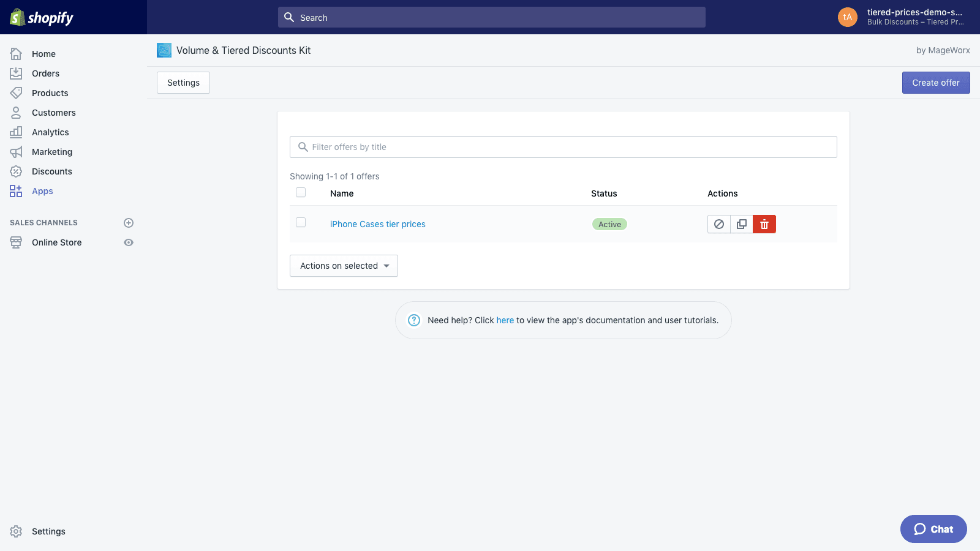
Task: Select the Marketing megaphone icon
Action: (16, 151)
